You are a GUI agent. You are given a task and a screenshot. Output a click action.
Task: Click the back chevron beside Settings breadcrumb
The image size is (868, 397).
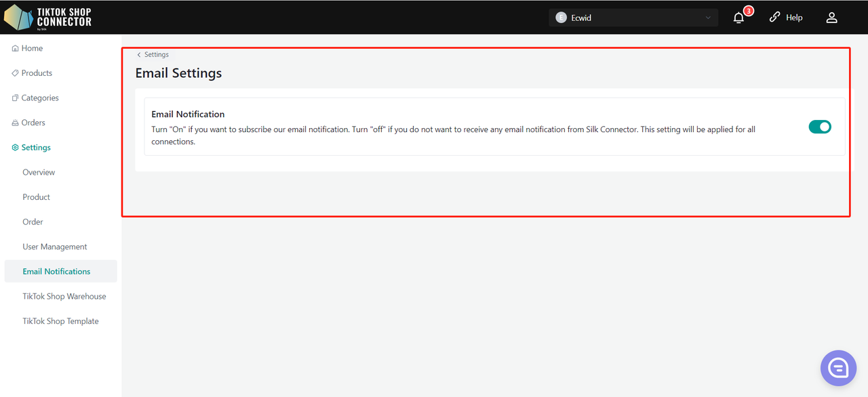click(x=139, y=55)
